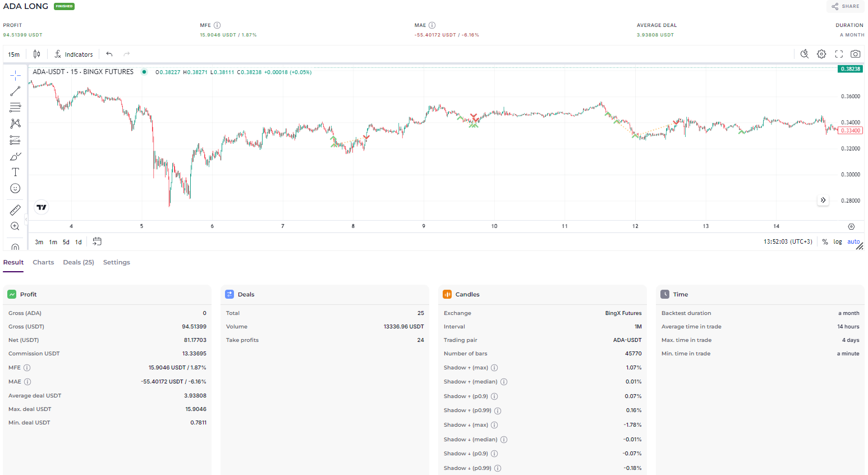The image size is (868, 475).
Task: Expand the collapsed chart side panel arrow
Action: pyautogui.click(x=823, y=200)
